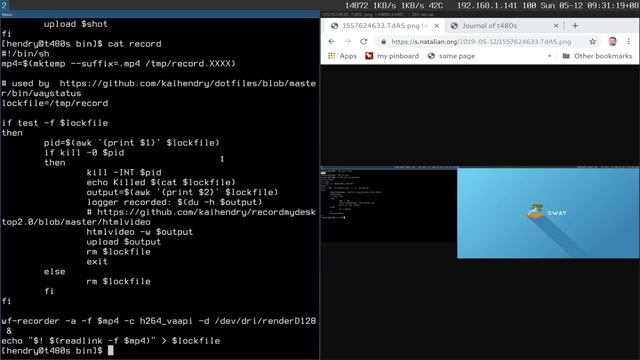
Task: Open the 'same page' bookmark
Action: [x=451, y=56]
